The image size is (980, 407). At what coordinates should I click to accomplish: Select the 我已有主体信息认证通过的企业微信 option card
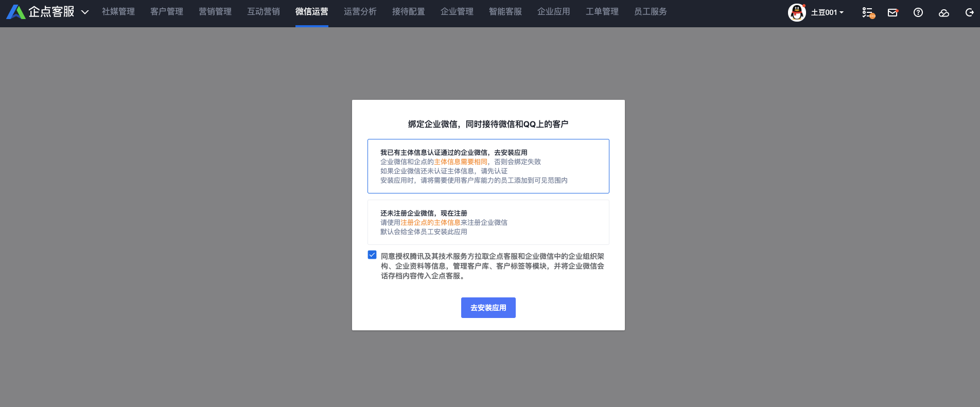[488, 166]
